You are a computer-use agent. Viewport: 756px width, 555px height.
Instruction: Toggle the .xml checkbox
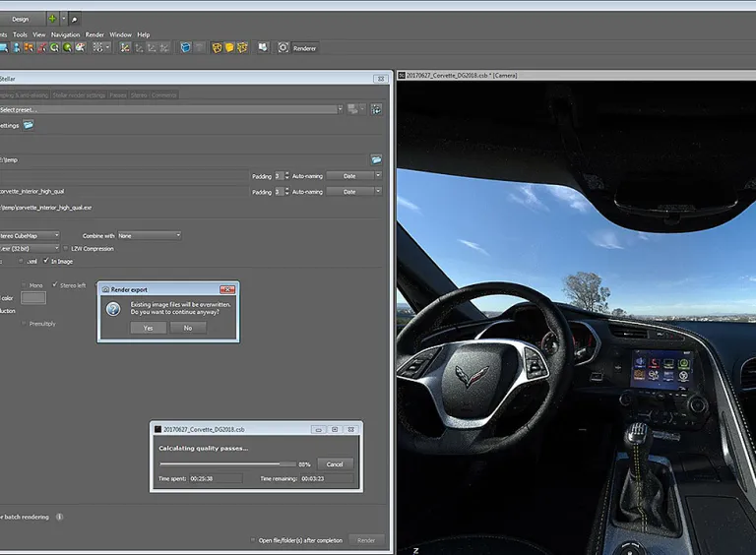point(21,261)
